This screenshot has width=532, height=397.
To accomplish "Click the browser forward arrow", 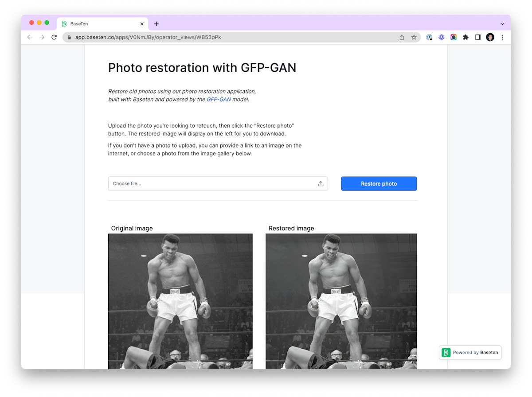I will pyautogui.click(x=42, y=37).
